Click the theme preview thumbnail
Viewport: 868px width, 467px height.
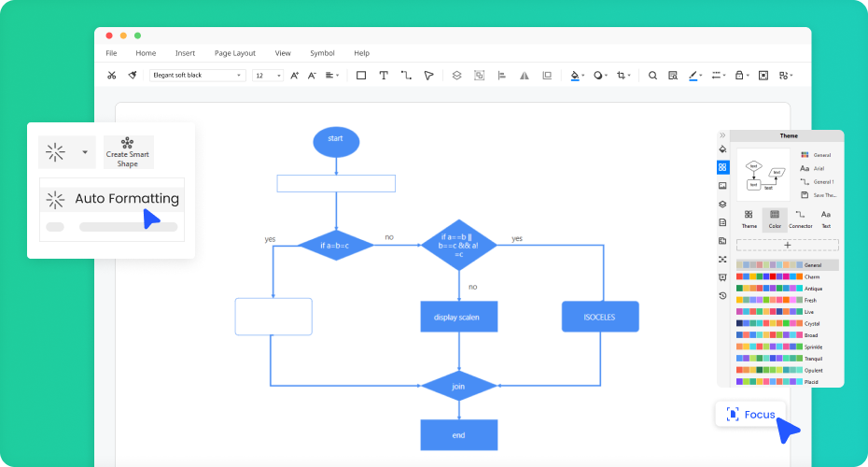(763, 174)
